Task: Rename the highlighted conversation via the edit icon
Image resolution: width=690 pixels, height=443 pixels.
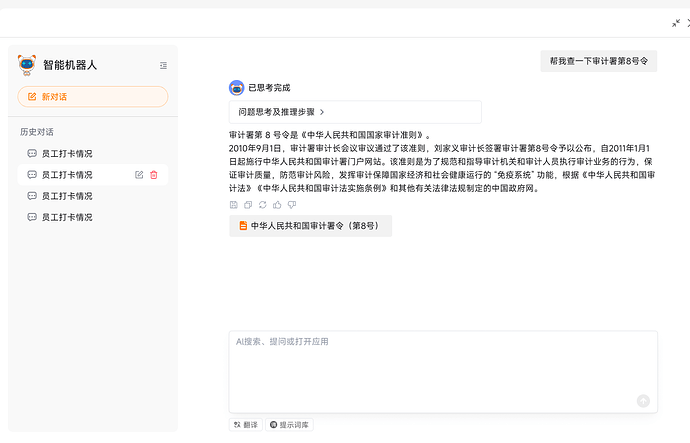Action: [x=139, y=175]
